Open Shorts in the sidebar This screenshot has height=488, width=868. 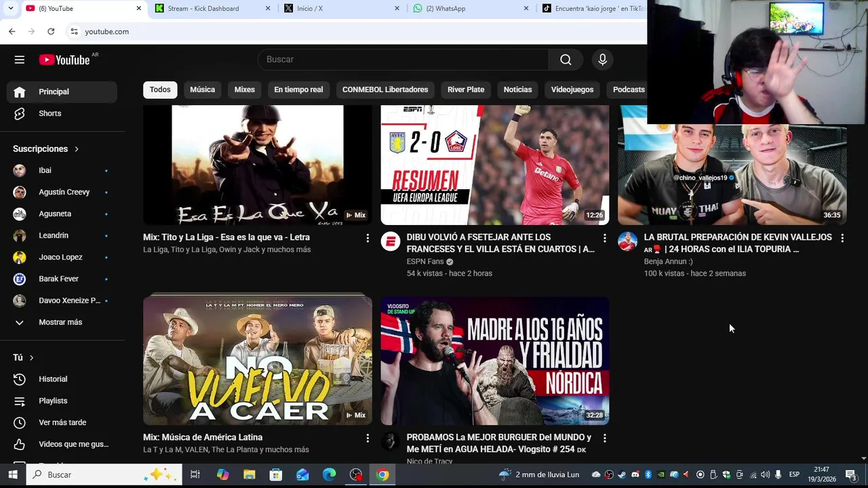pos(62,113)
